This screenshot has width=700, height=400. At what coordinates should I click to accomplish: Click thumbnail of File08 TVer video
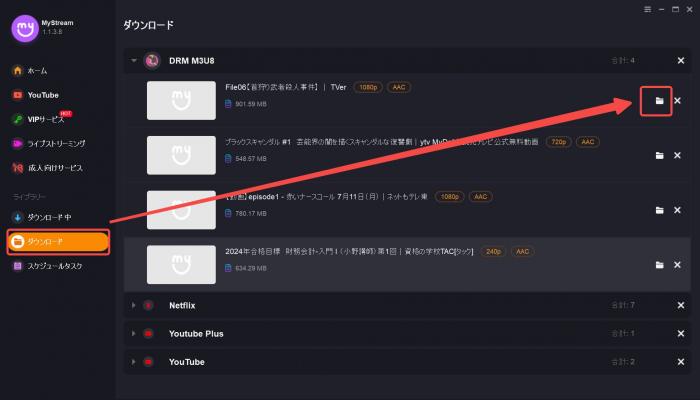click(x=181, y=100)
